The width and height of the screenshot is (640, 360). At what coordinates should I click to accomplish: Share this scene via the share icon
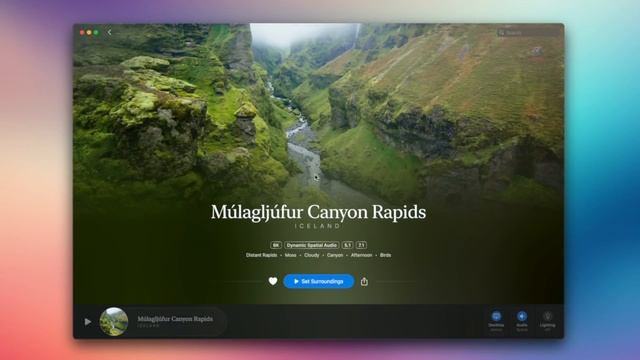pos(364,281)
